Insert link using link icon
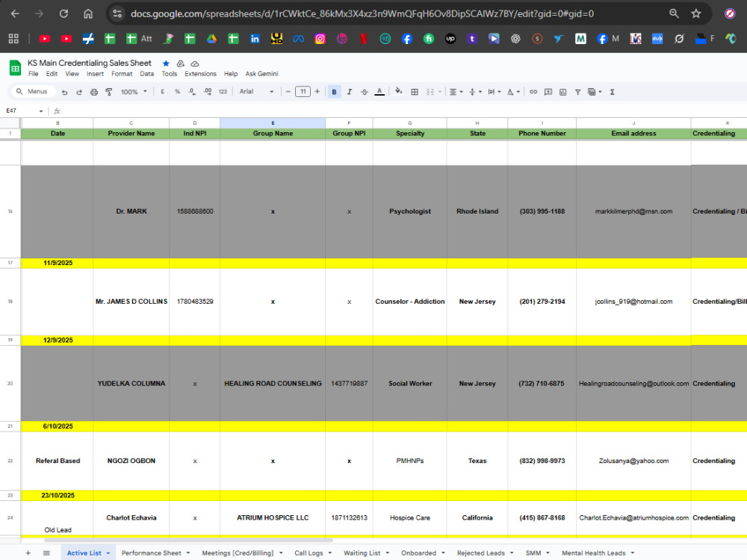747x560 pixels. [533, 92]
